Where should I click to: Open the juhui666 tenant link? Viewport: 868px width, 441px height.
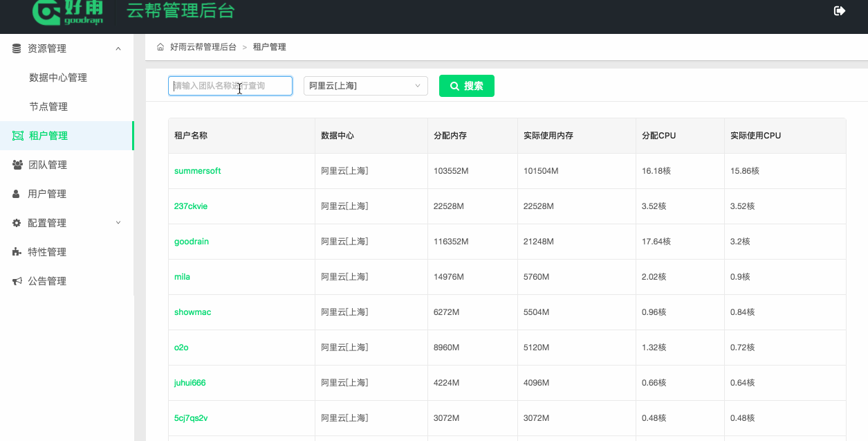190,383
